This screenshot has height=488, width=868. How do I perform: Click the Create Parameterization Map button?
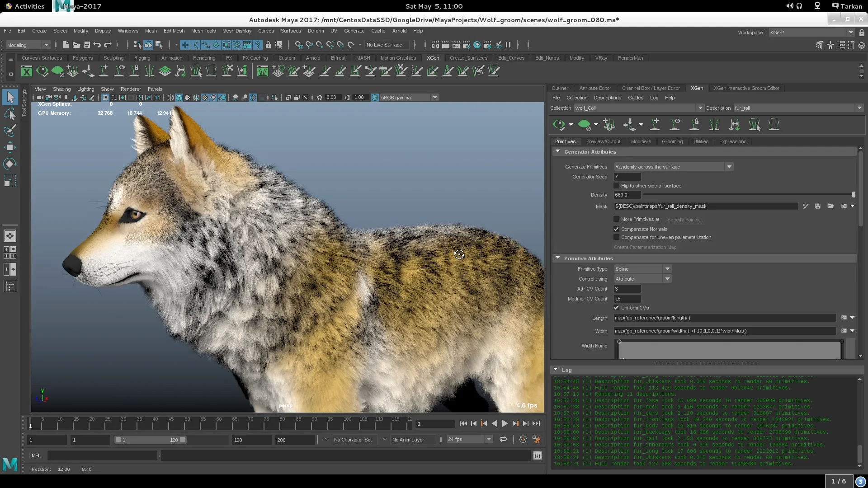(645, 247)
